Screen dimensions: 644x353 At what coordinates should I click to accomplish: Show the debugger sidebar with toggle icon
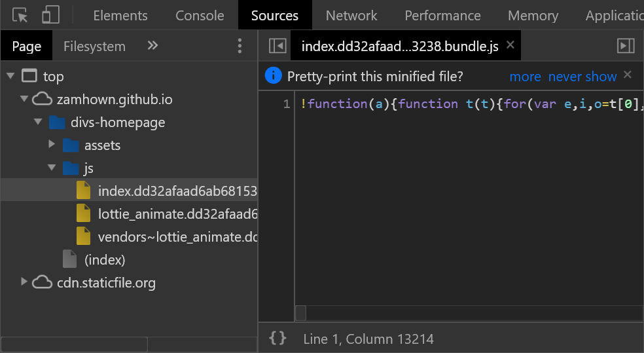(626, 46)
